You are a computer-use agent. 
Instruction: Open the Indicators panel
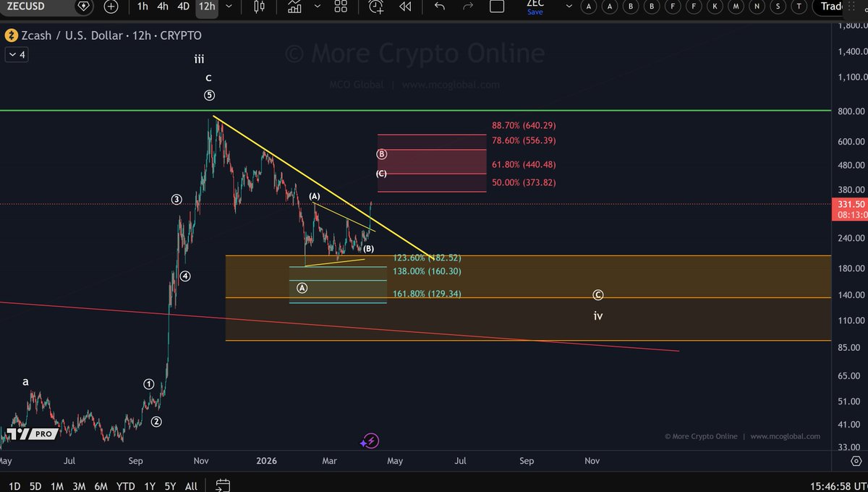[x=294, y=7]
